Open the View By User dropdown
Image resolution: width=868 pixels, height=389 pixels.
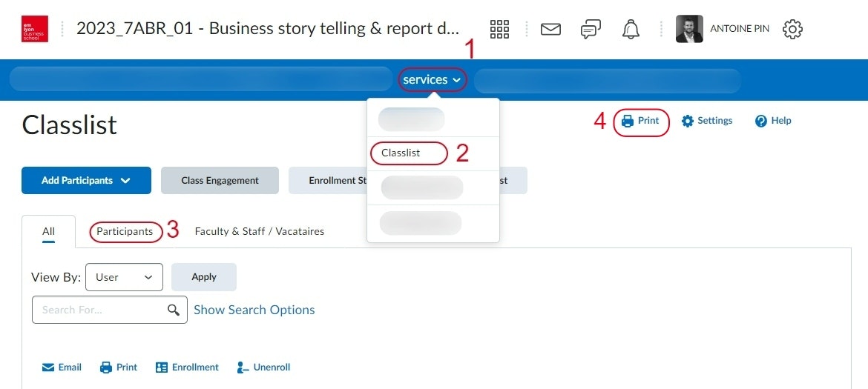pyautogui.click(x=124, y=277)
